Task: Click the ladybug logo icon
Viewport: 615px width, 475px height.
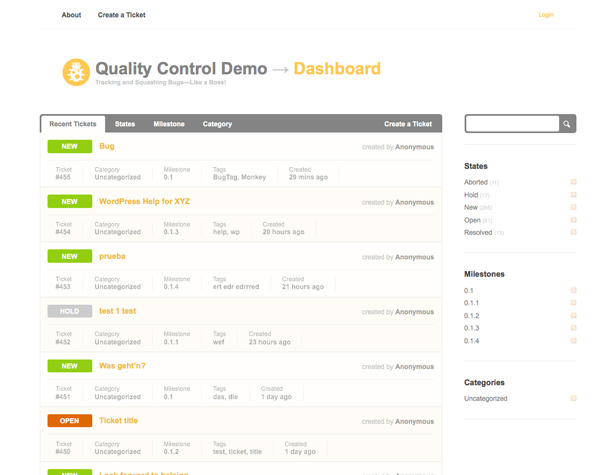Action: point(76,72)
